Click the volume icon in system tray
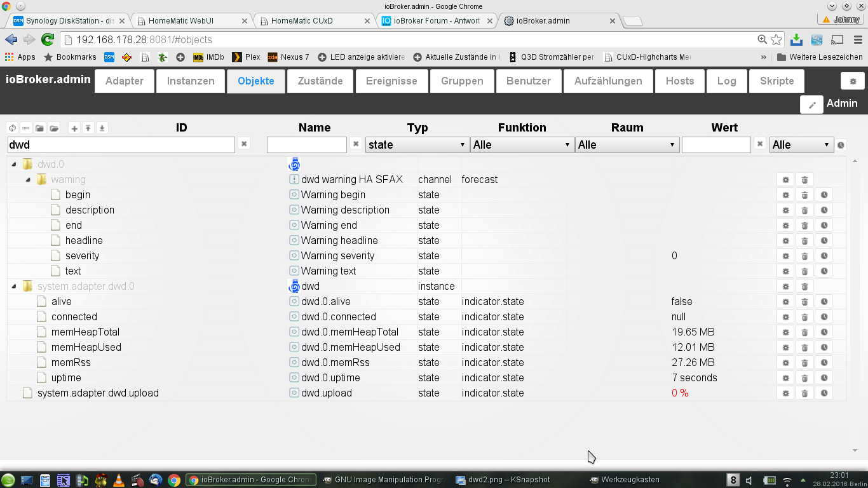The height and width of the screenshot is (488, 868). [749, 480]
